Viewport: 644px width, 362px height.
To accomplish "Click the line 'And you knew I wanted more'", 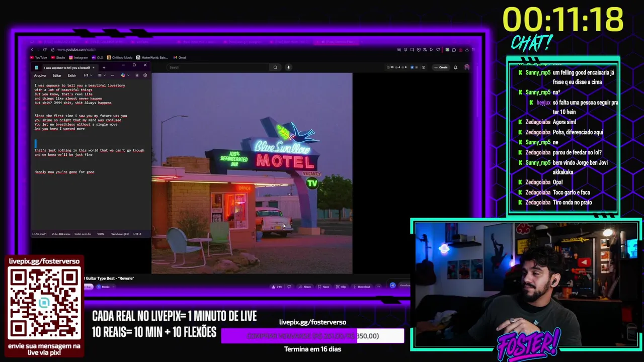I will tap(59, 129).
